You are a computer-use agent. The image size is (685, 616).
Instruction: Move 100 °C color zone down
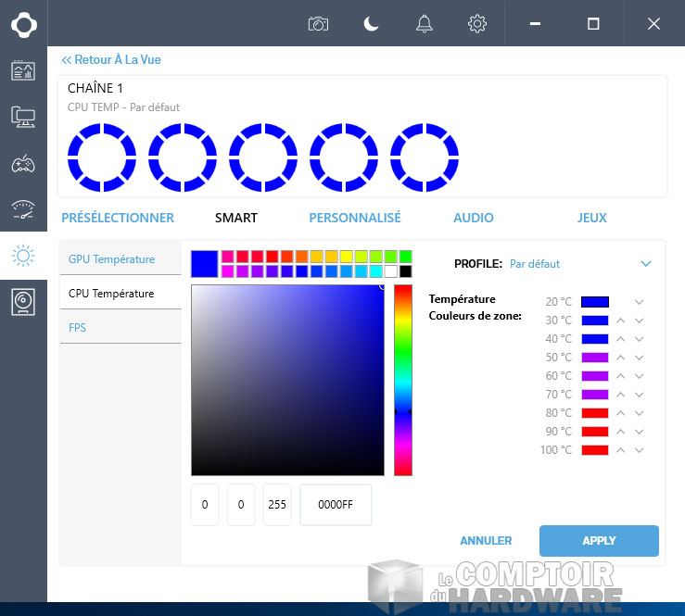pyautogui.click(x=639, y=450)
